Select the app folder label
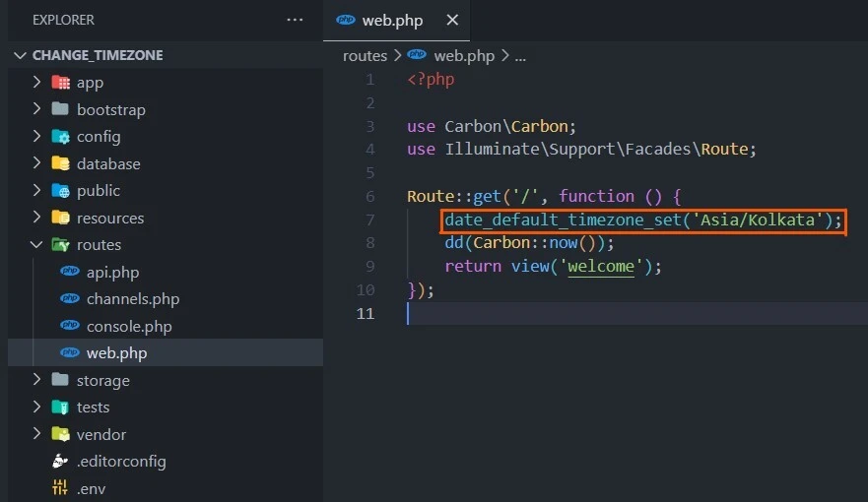The image size is (868, 502). [x=91, y=83]
